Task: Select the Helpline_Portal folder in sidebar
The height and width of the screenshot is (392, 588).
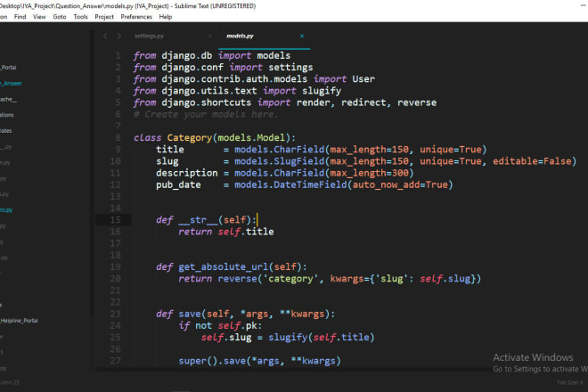Action: click(x=19, y=321)
